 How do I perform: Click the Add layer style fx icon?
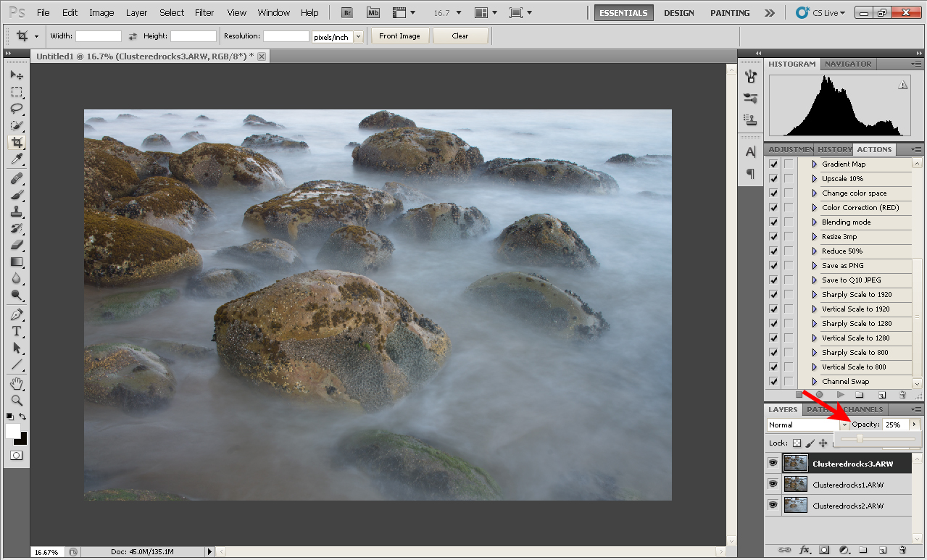[805, 549]
